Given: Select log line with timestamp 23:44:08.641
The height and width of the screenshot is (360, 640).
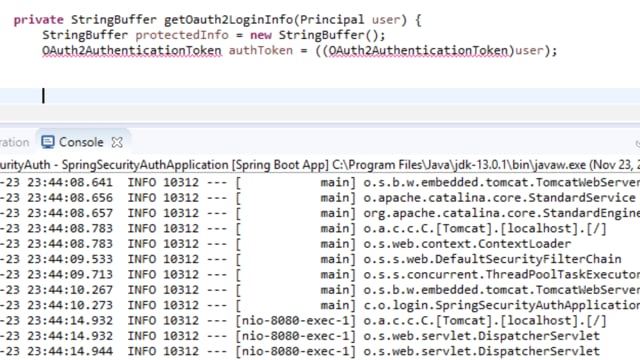Looking at the screenshot, I should (x=320, y=182).
